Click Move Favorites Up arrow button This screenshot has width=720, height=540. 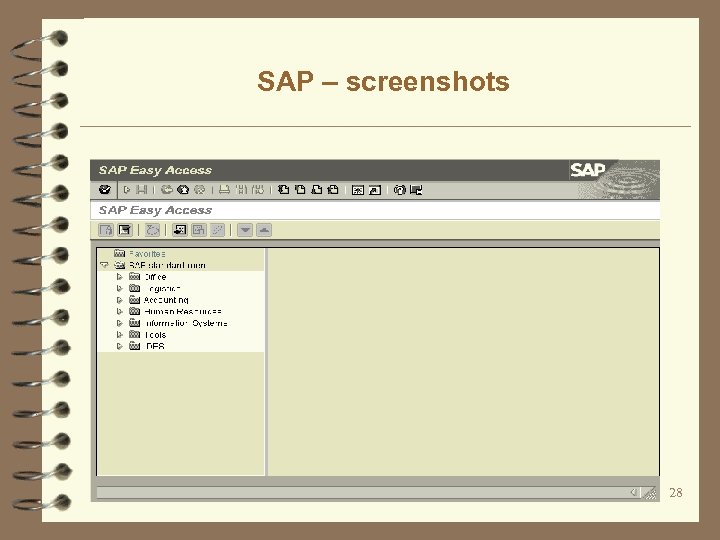click(x=264, y=230)
